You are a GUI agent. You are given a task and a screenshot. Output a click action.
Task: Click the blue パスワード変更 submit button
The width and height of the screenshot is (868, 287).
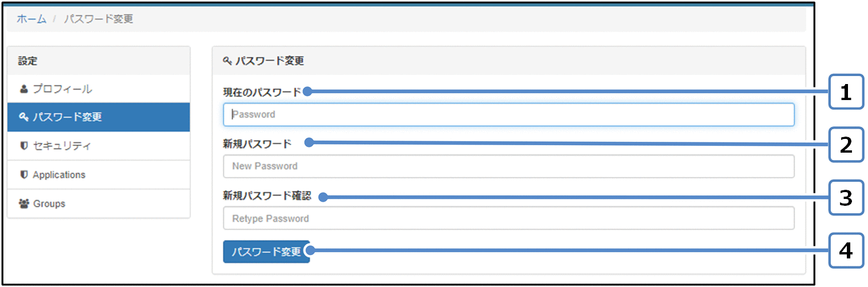click(266, 252)
